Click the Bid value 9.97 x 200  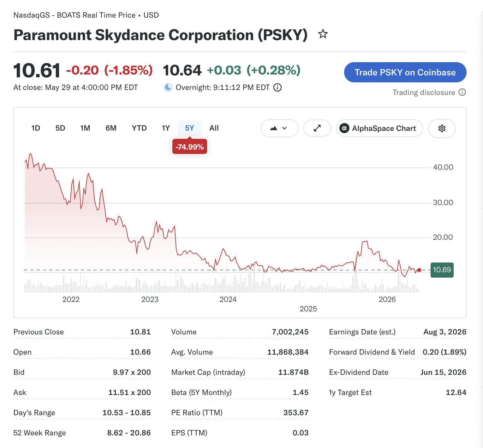point(132,372)
